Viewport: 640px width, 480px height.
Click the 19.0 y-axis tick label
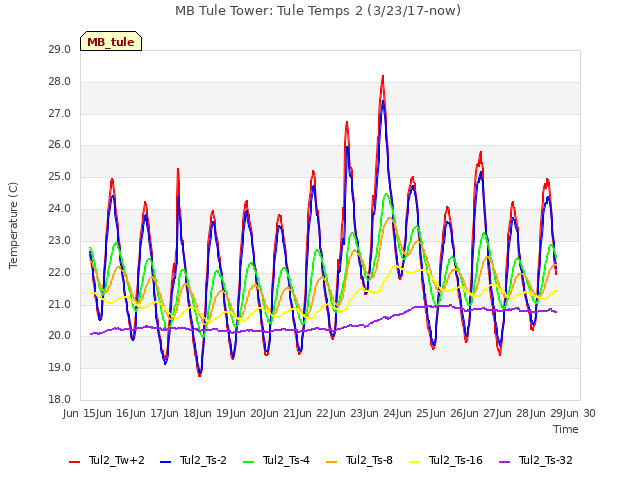click(x=60, y=368)
